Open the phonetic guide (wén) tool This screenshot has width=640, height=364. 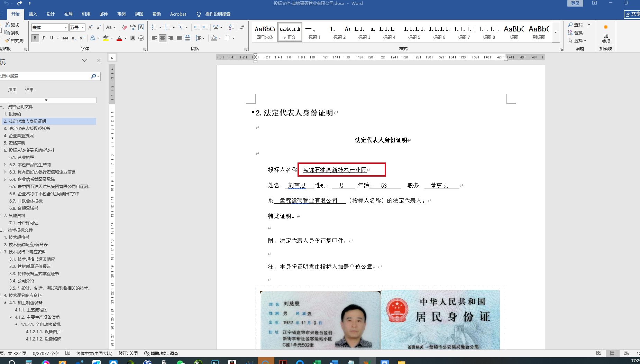(x=133, y=27)
